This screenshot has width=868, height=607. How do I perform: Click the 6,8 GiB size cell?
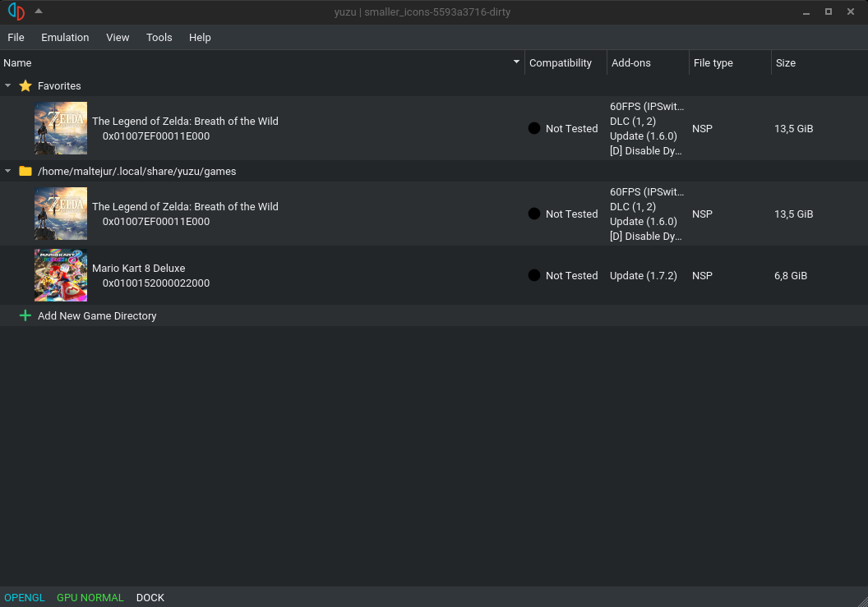click(791, 275)
